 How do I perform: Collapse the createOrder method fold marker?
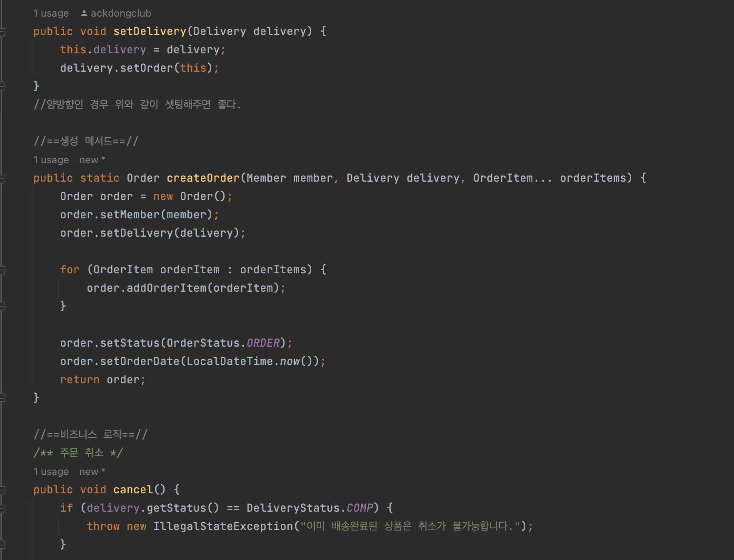2,178
